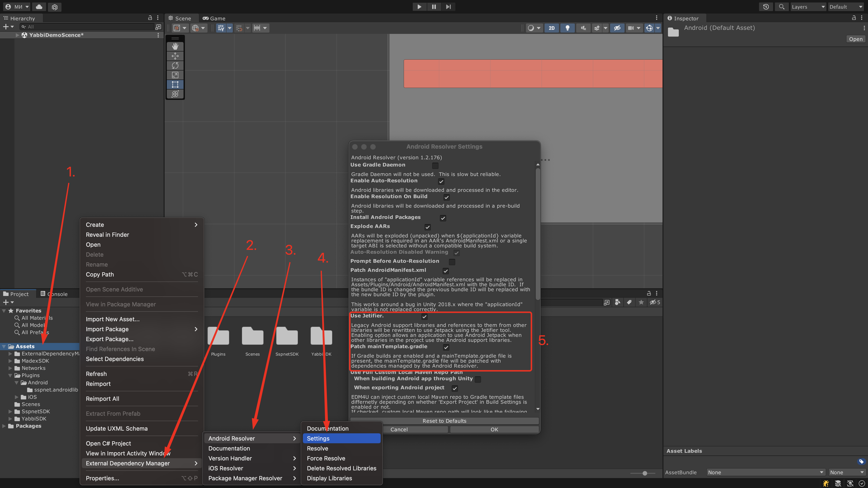868x488 pixels.
Task: Open the Layers dropdown
Action: 808,7
